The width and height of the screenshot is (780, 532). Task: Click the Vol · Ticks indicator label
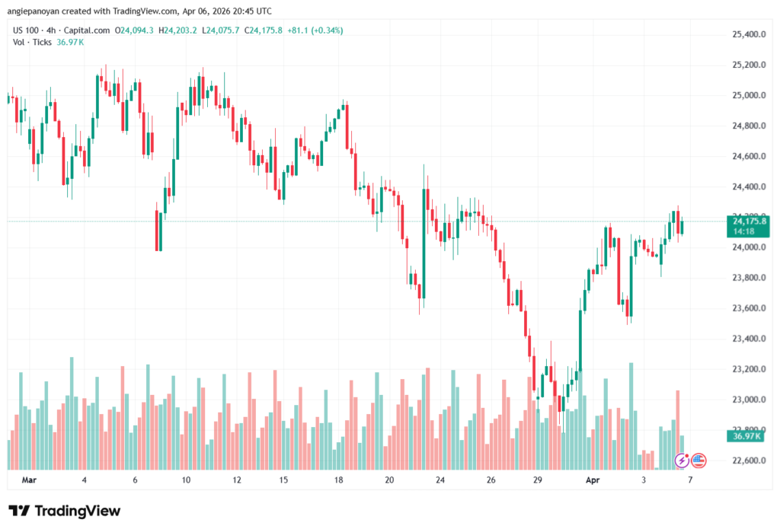(30, 42)
